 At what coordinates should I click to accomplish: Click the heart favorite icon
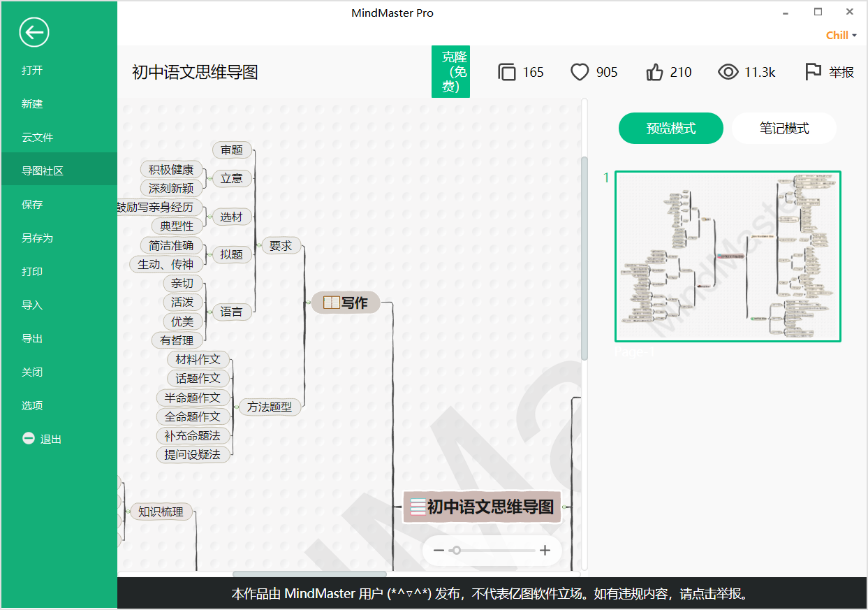tap(580, 72)
